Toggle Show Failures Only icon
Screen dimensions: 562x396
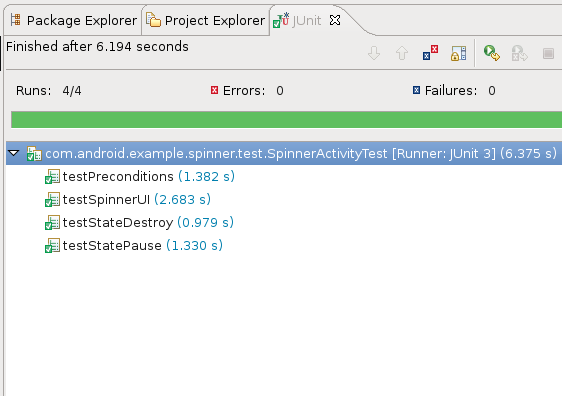pos(430,53)
